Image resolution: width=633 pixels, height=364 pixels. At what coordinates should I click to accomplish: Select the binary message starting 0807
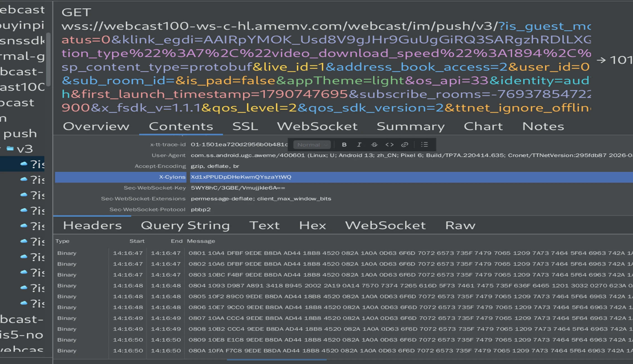click(x=344, y=318)
